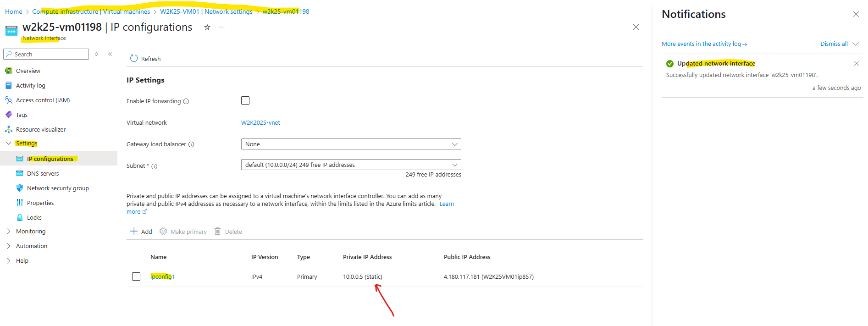Screen dimensions: 868x326
Task: Click the sidebar Search field
Action: (x=46, y=54)
